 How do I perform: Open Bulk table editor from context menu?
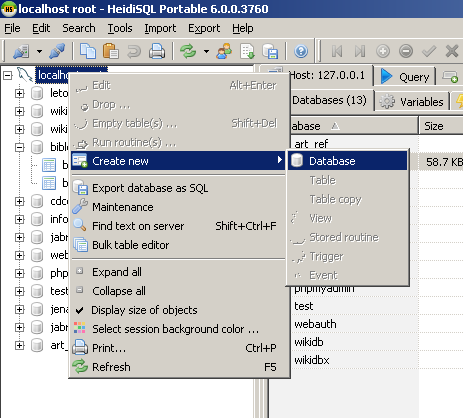(x=177, y=245)
